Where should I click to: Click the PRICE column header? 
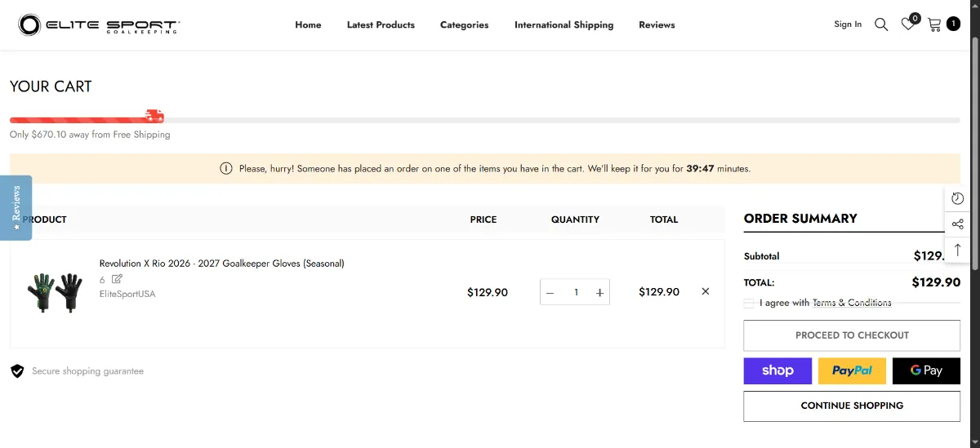(x=483, y=220)
